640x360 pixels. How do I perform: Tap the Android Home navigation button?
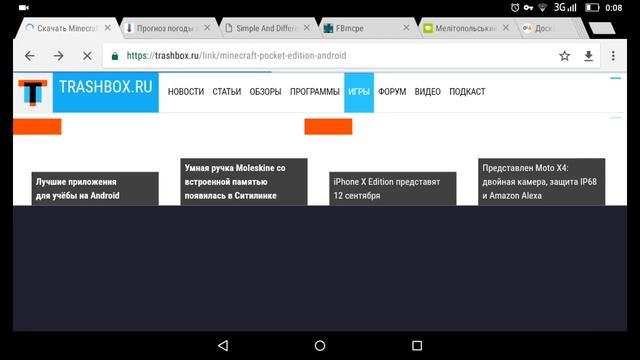pyautogui.click(x=320, y=346)
